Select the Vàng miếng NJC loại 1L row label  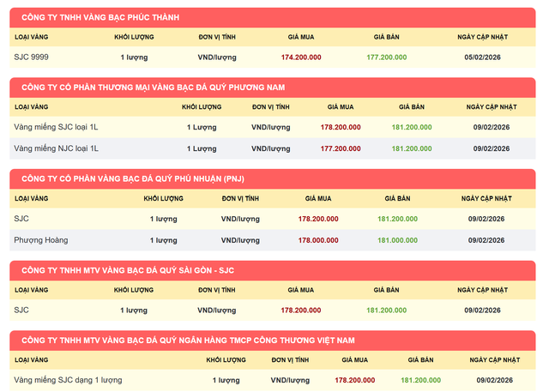point(57,148)
